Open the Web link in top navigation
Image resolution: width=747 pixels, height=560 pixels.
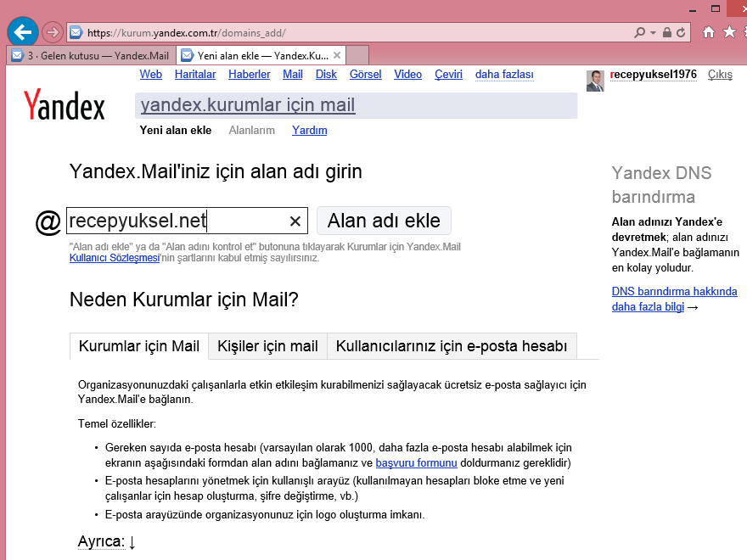coord(150,75)
